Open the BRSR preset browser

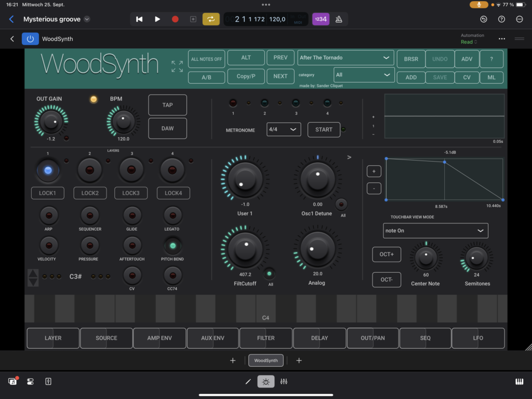411,59
